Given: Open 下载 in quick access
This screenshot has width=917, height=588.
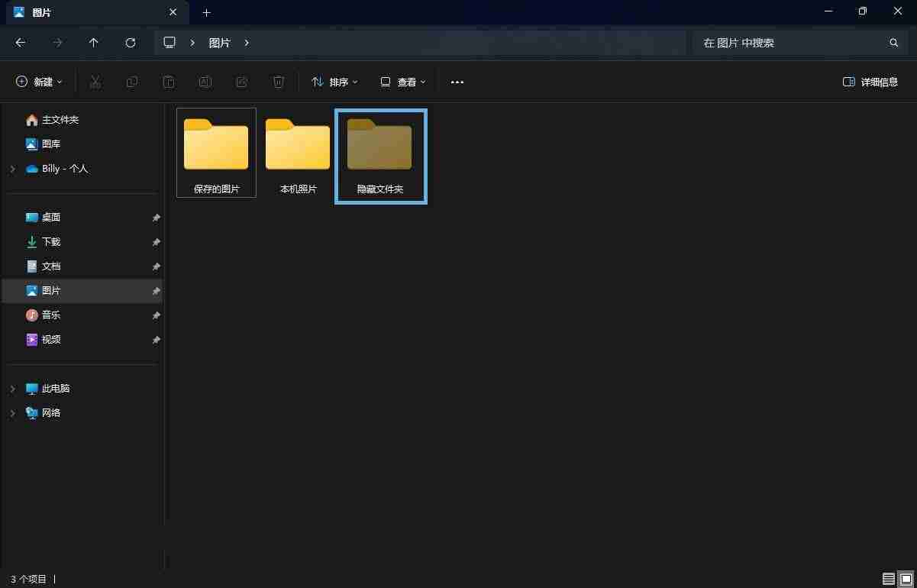Looking at the screenshot, I should (x=44, y=242).
